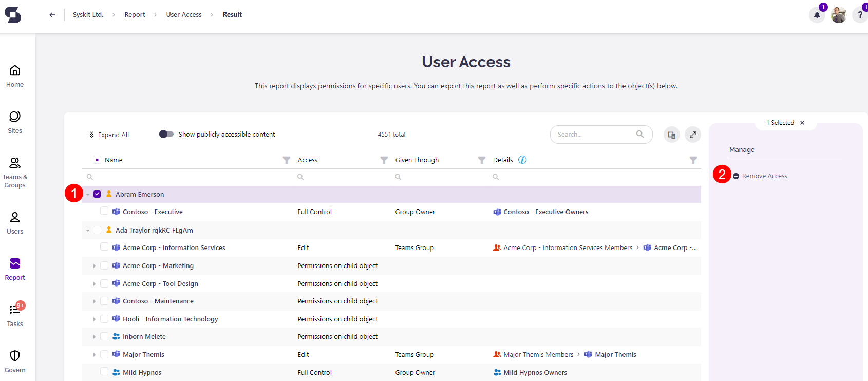Toggle Show publicly accessible content switch
This screenshot has height=381, width=868.
point(166,134)
